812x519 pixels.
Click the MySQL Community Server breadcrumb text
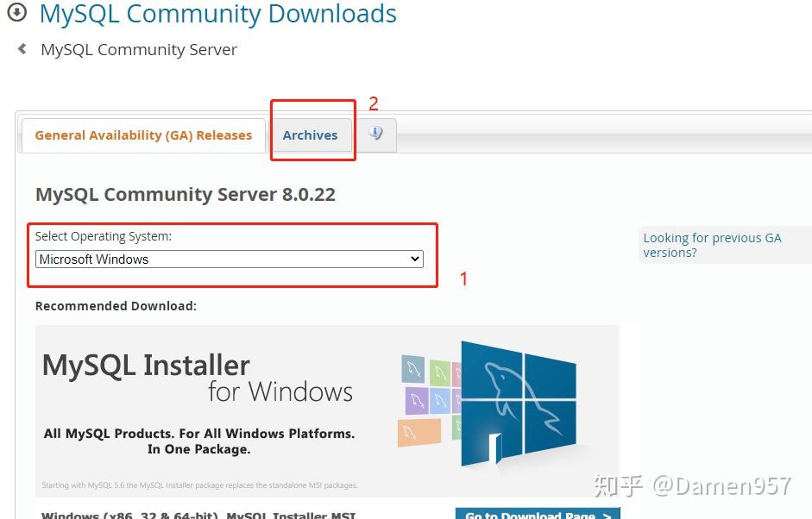point(139,50)
